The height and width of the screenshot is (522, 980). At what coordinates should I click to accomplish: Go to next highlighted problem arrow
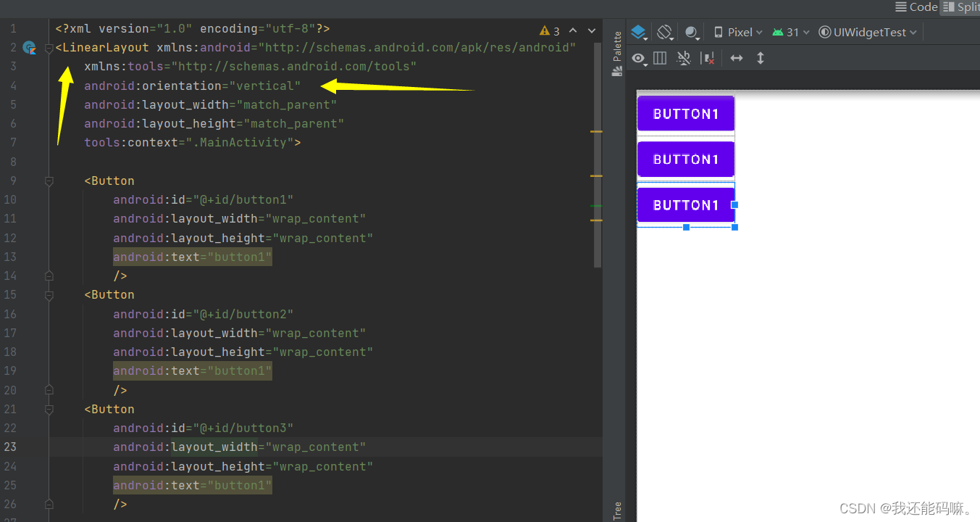[x=592, y=30]
